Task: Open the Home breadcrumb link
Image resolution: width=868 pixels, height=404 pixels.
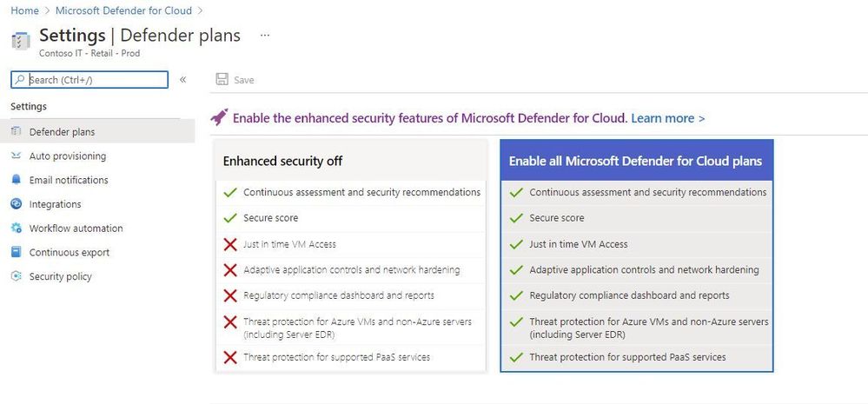Action: click(25, 10)
